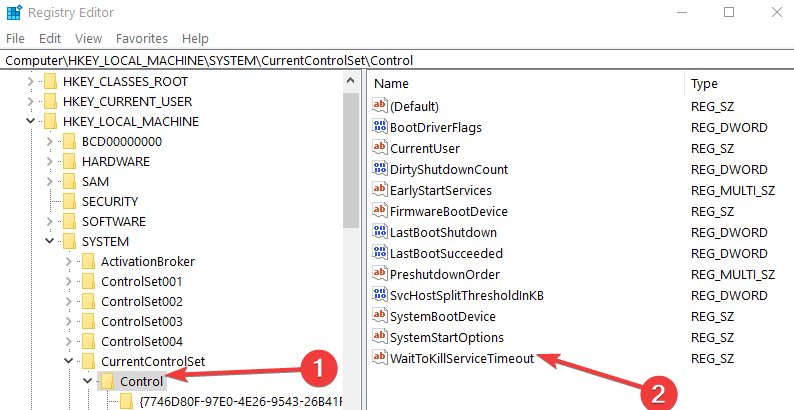Click BootDriverFlags DWORD value icon

click(380, 127)
